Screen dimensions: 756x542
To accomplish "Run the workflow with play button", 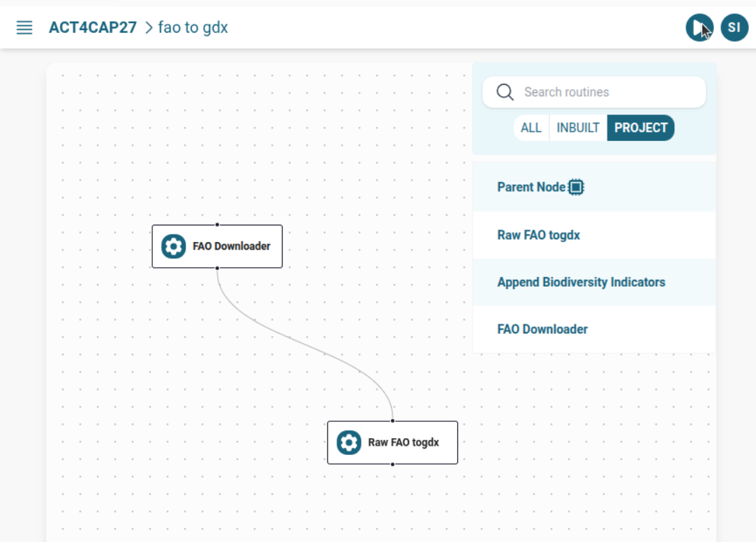I will click(x=699, y=27).
